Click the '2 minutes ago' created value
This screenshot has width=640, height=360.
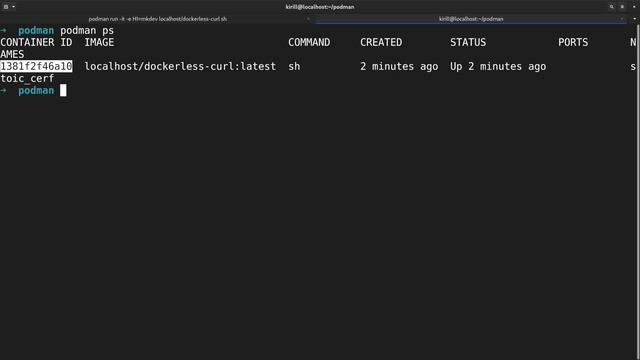pyautogui.click(x=399, y=67)
